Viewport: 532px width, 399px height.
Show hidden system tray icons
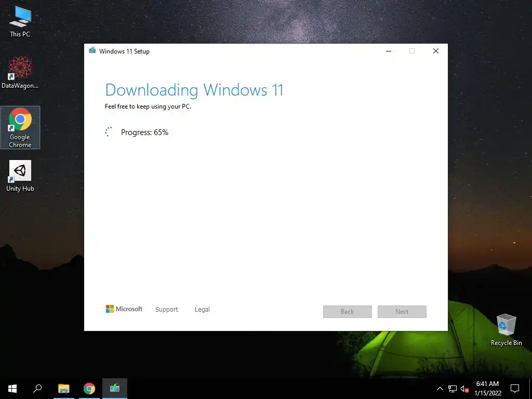pos(440,389)
